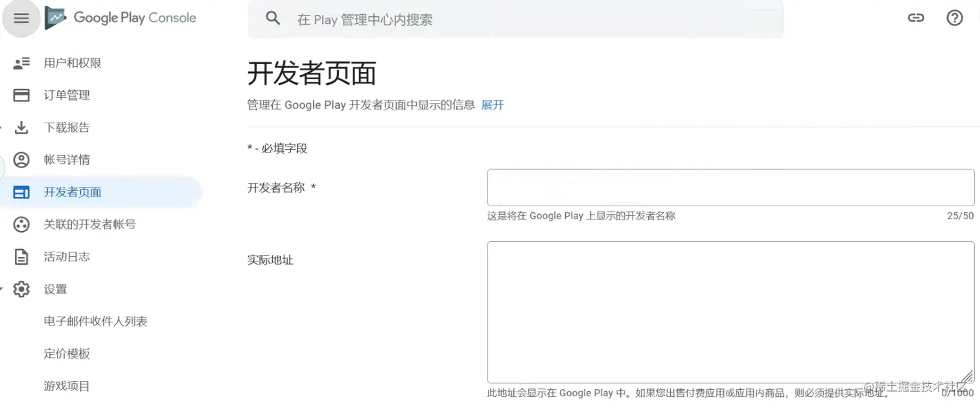The height and width of the screenshot is (406, 980).
Task: Click the 开发者页面 sidebar icon
Action: pyautogui.click(x=21, y=192)
